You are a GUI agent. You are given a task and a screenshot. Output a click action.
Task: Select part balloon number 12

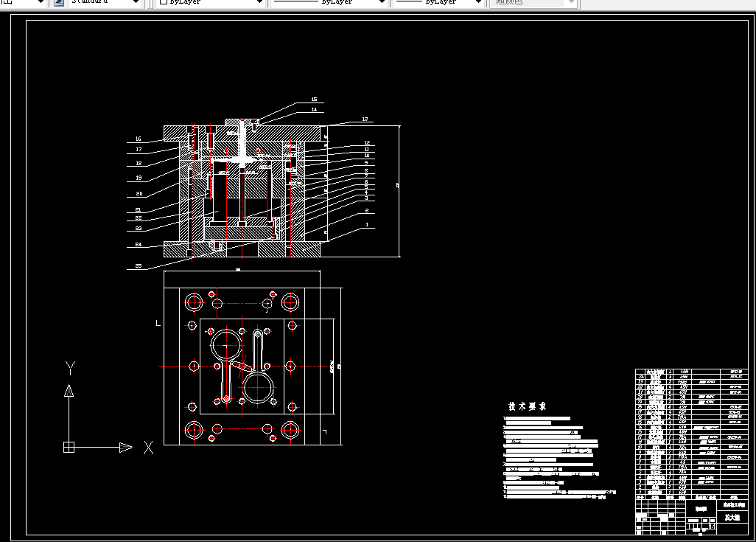click(367, 143)
